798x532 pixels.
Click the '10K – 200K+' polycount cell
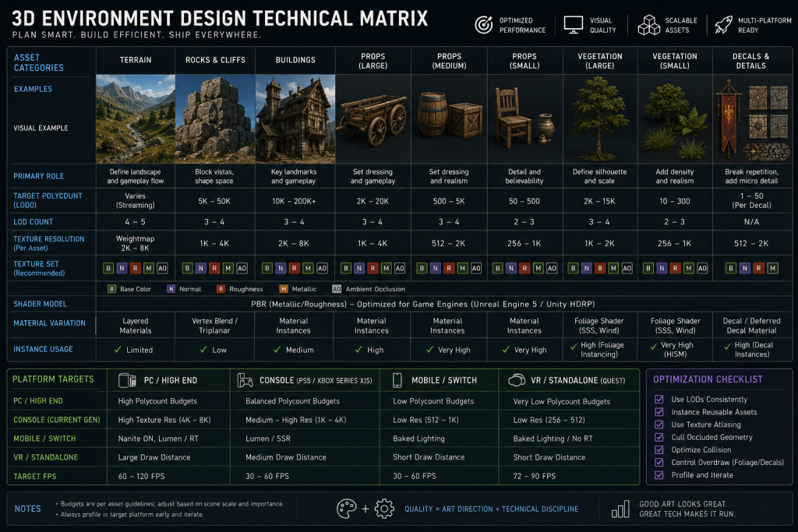(294, 201)
